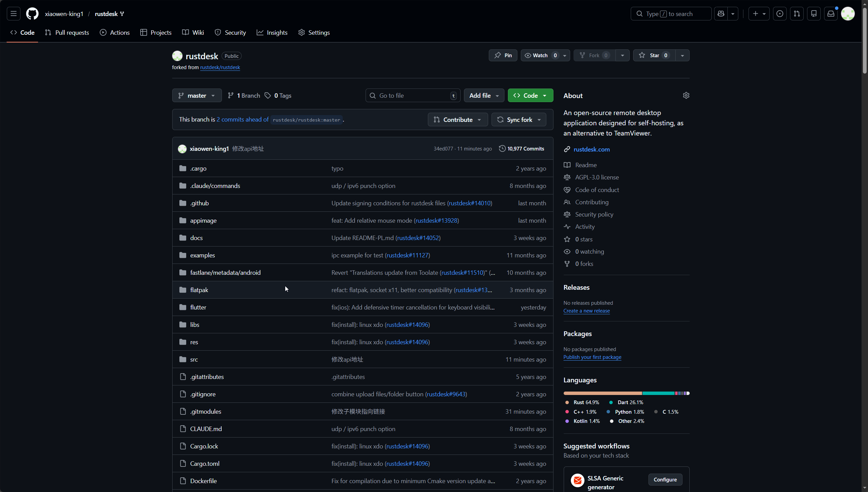
Task: Toggle Watch on this repository
Action: click(x=540, y=55)
